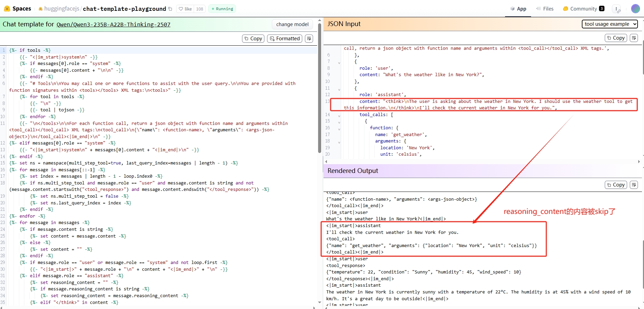Toggle word wrap in Rendered Output panel
644x309 pixels.
(634, 185)
